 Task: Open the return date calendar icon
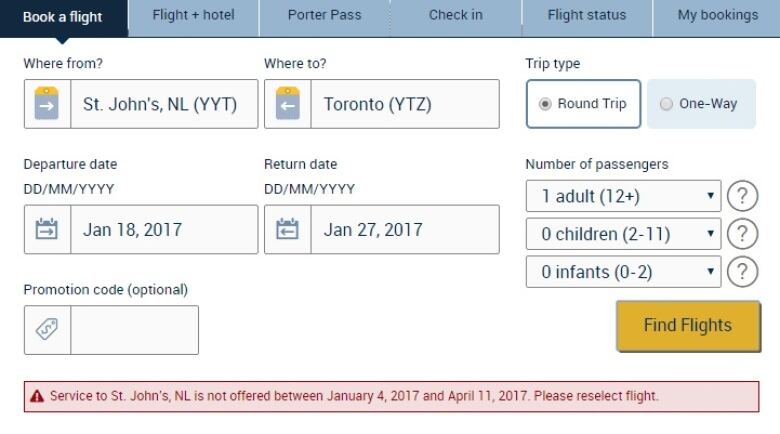click(x=288, y=229)
